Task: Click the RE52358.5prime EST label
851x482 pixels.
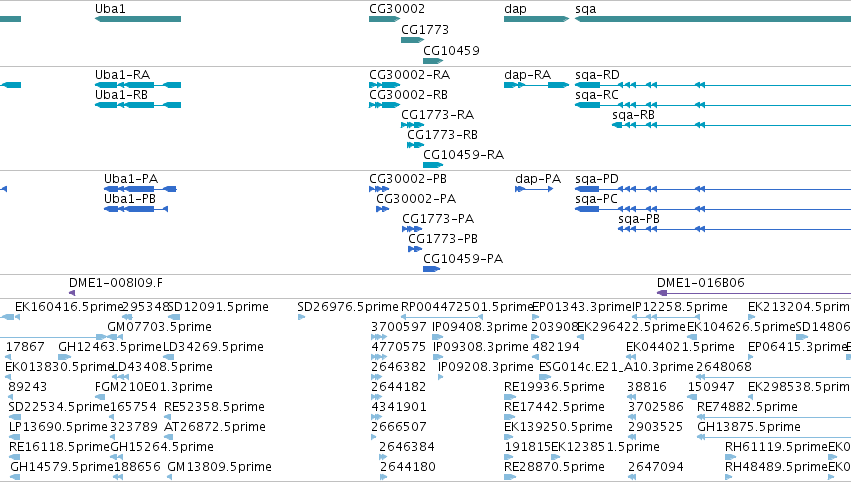Action: click(214, 407)
